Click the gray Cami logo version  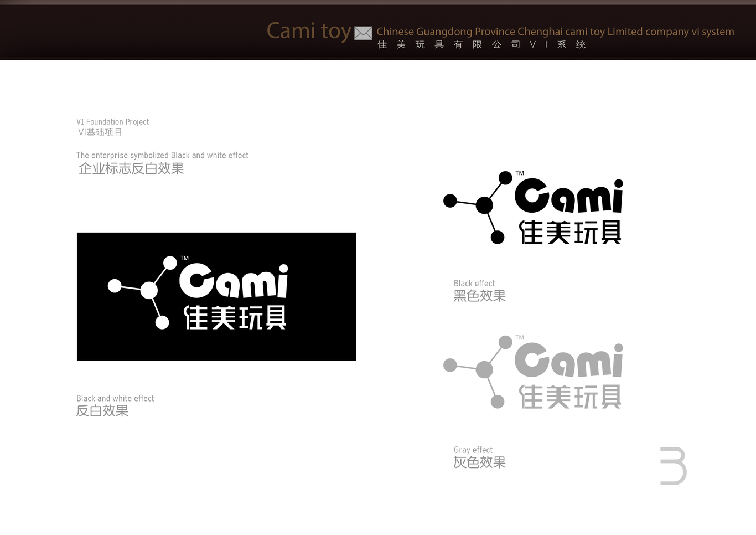(533, 372)
